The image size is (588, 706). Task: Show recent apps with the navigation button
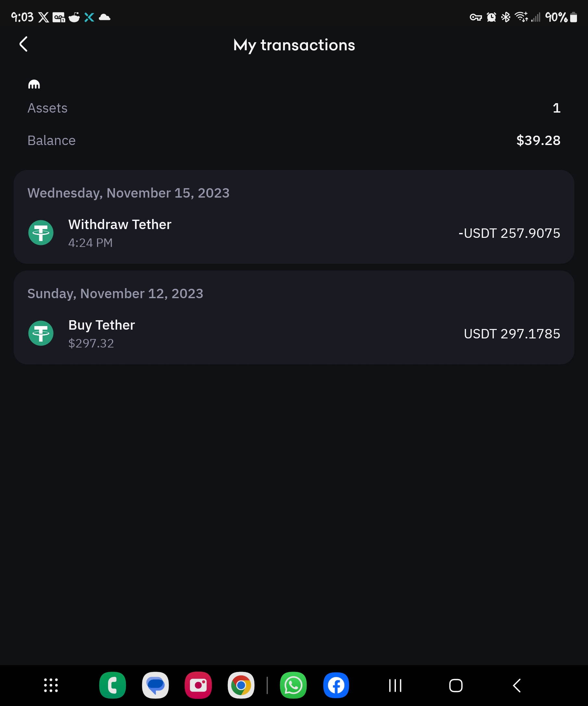[395, 686]
